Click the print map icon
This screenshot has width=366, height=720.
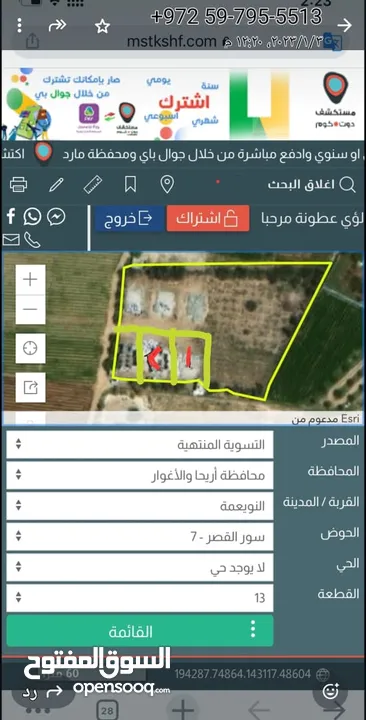[18, 185]
